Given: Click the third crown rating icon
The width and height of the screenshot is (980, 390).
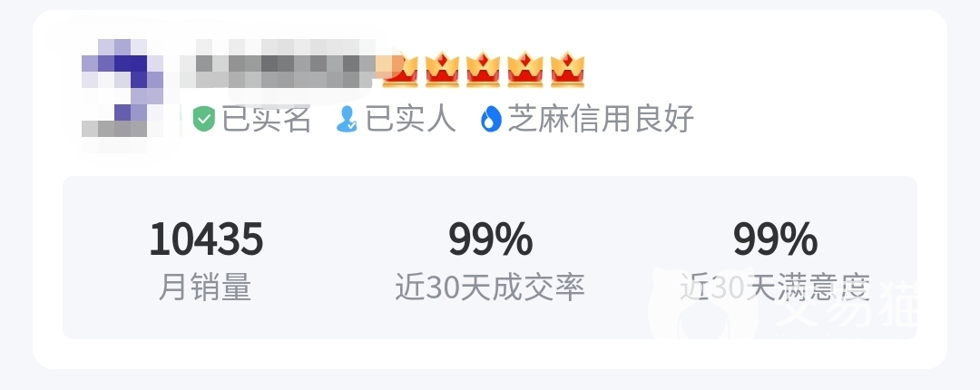Looking at the screenshot, I should pos(484,69).
